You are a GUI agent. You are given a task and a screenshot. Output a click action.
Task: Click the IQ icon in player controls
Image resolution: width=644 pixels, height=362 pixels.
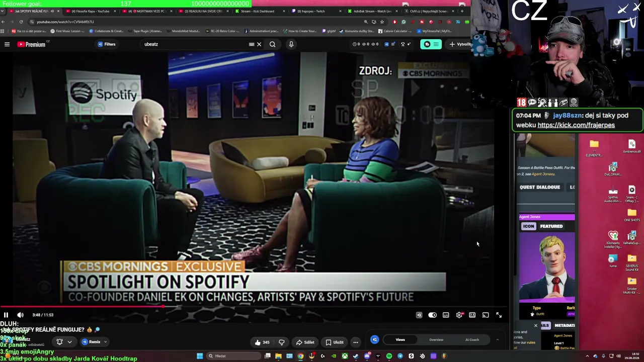(x=419, y=315)
